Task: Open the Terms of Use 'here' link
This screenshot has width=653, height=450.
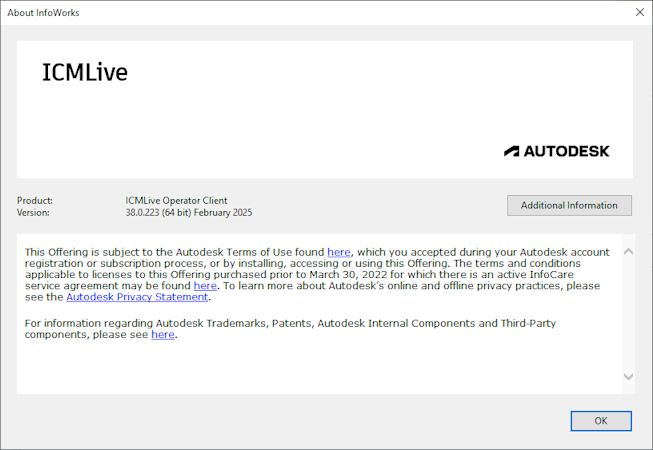Action: tap(339, 252)
